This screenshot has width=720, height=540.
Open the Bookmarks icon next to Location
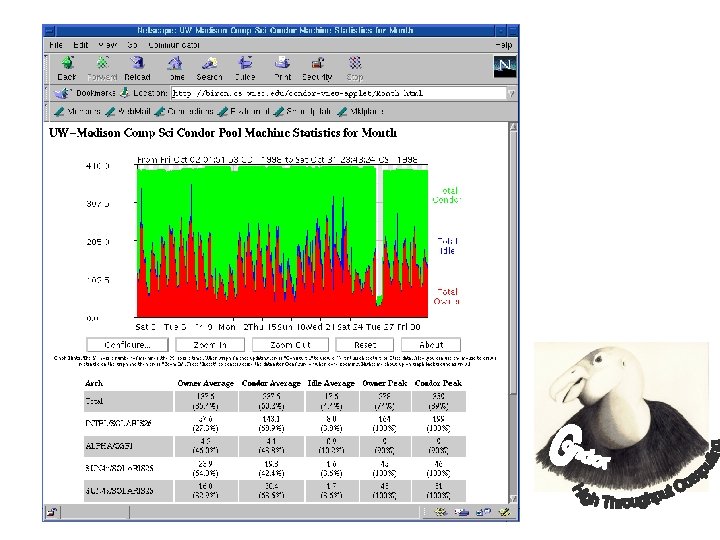(62, 93)
